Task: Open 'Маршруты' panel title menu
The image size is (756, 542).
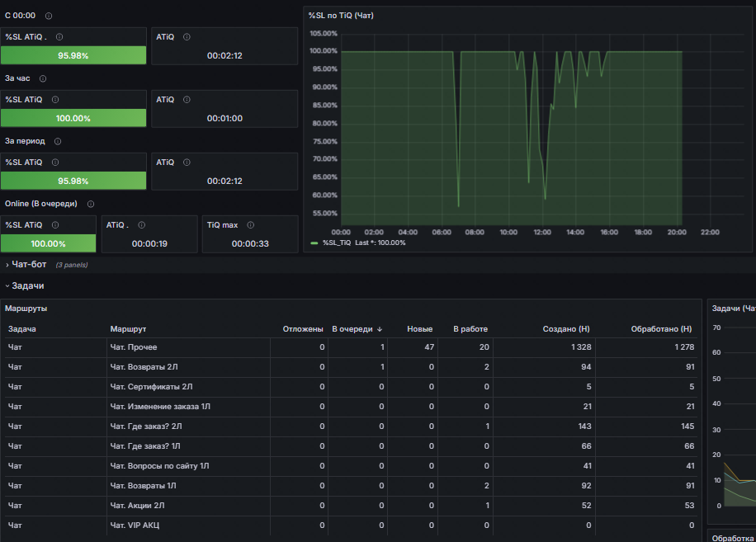Action: click(x=26, y=309)
